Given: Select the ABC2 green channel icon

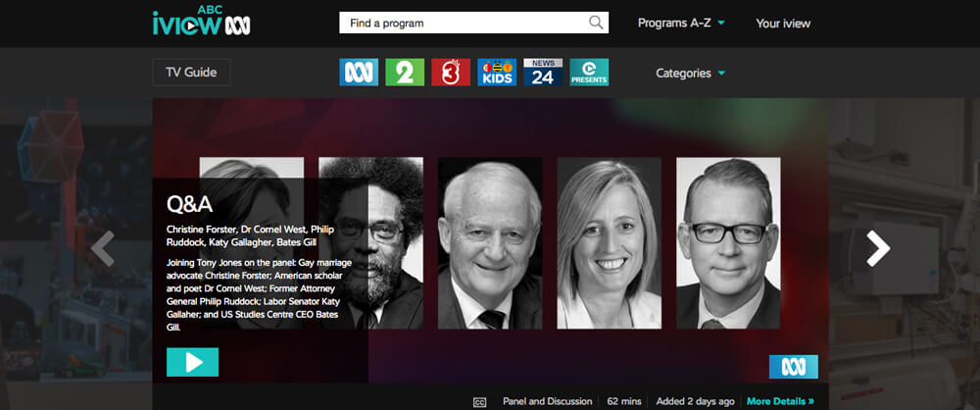Looking at the screenshot, I should click(x=405, y=72).
